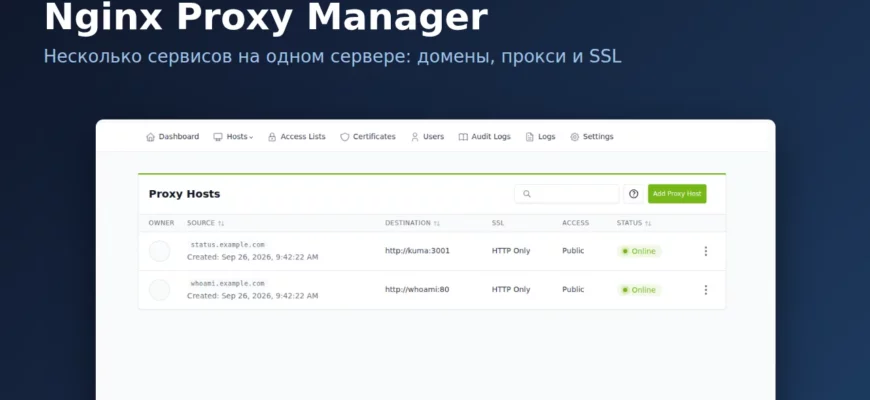Viewport: 870px width, 400px height.
Task: Click Public access in status.example.com row
Action: (x=573, y=251)
